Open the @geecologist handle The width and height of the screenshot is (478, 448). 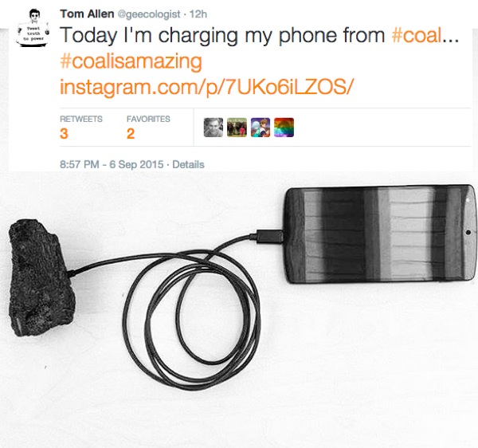(x=149, y=14)
